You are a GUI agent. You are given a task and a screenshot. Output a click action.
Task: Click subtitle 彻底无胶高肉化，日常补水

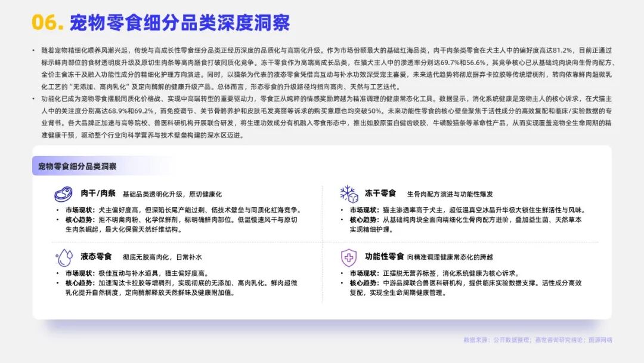tap(162, 257)
